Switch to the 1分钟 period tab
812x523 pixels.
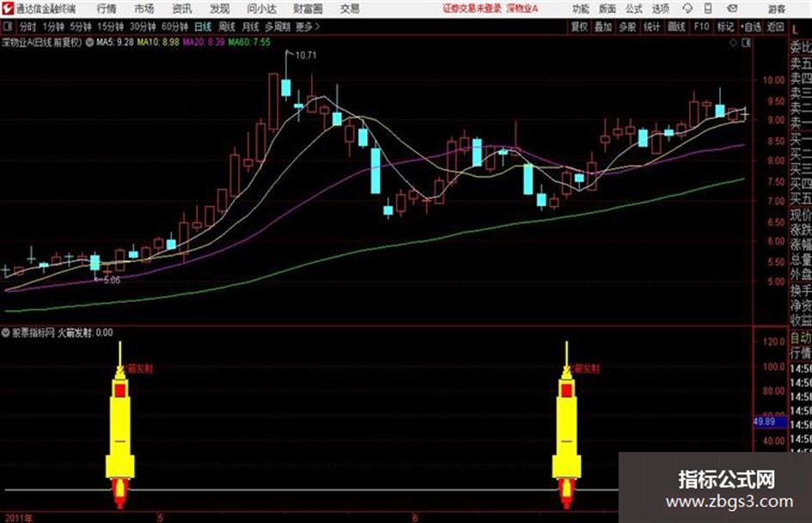pyautogui.click(x=53, y=27)
